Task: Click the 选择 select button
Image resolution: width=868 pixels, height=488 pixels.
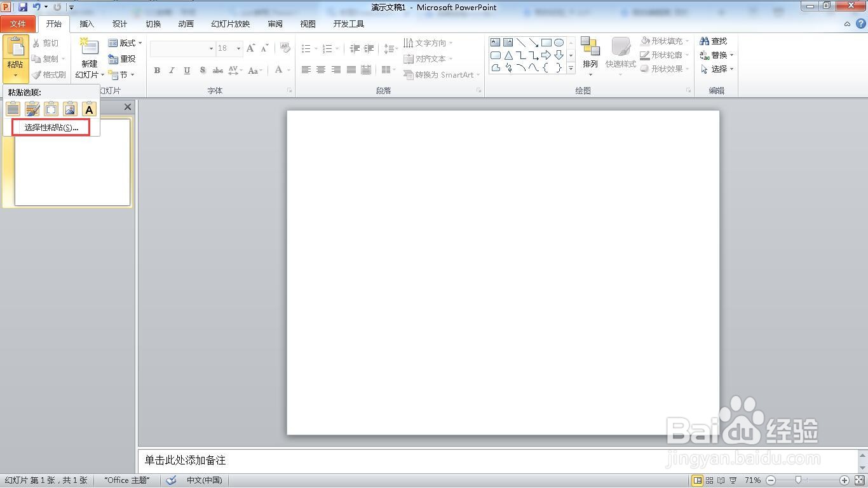Action: [x=717, y=69]
